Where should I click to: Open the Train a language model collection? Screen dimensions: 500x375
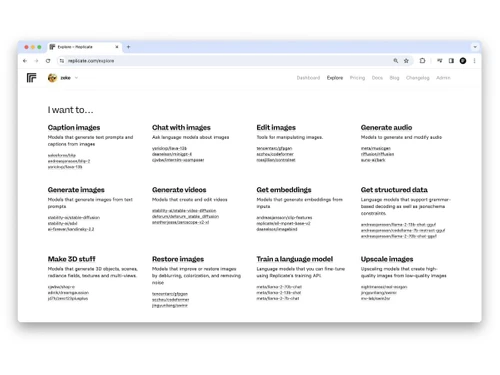click(x=295, y=259)
